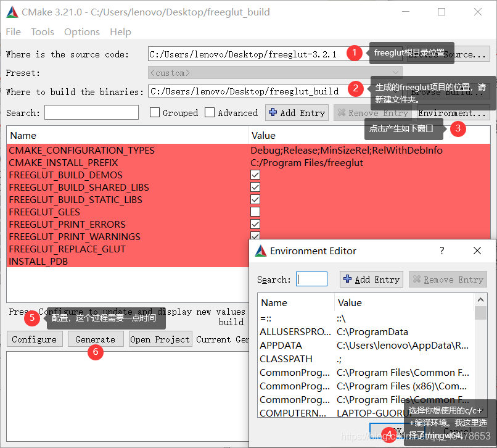The height and width of the screenshot is (448, 497).
Task: Click the Environment Editor dialog logo icon
Action: [x=261, y=251]
